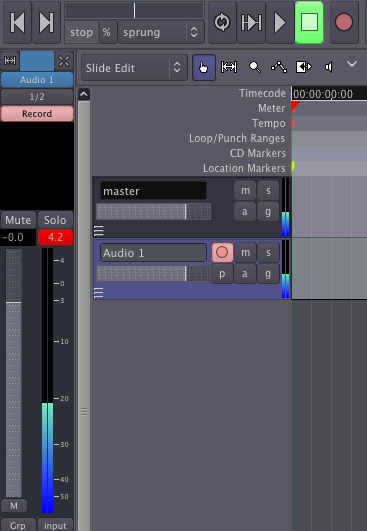
Task: Click the Tempo ruler label
Action: (x=269, y=123)
